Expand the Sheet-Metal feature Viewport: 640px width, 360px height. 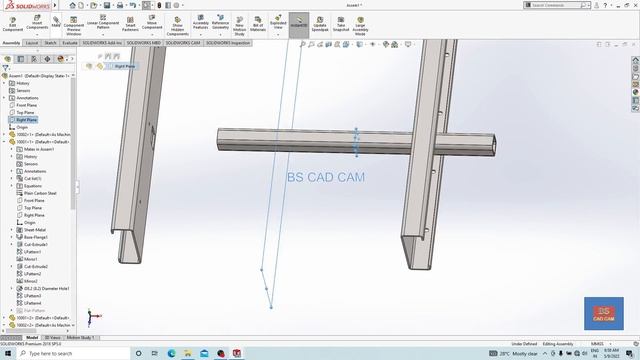point(11,230)
